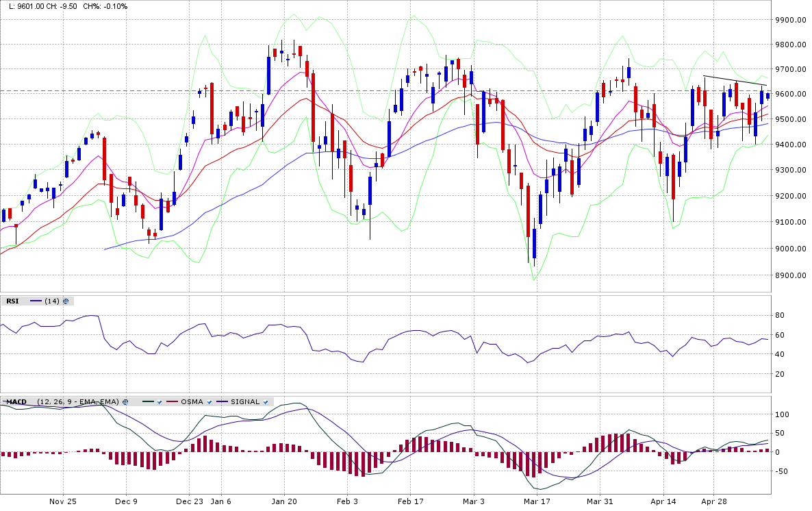
Task: Select the black descending trendline near April highs
Action: (735, 80)
